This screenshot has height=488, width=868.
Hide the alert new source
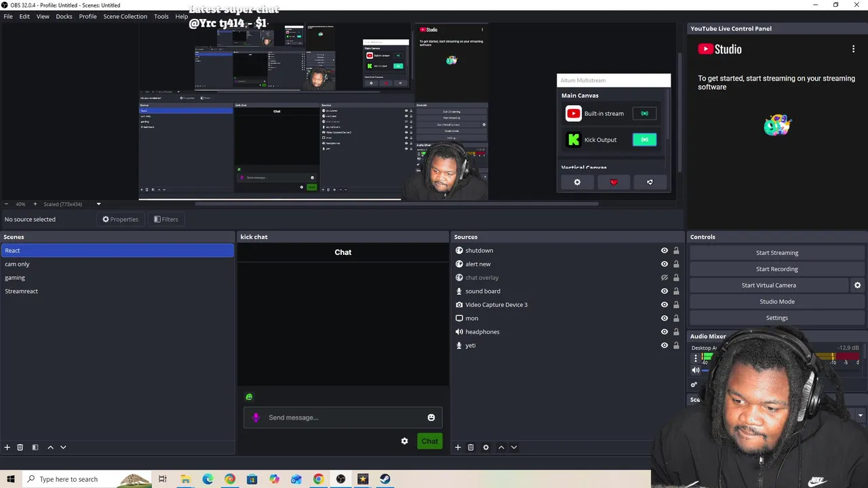click(665, 264)
